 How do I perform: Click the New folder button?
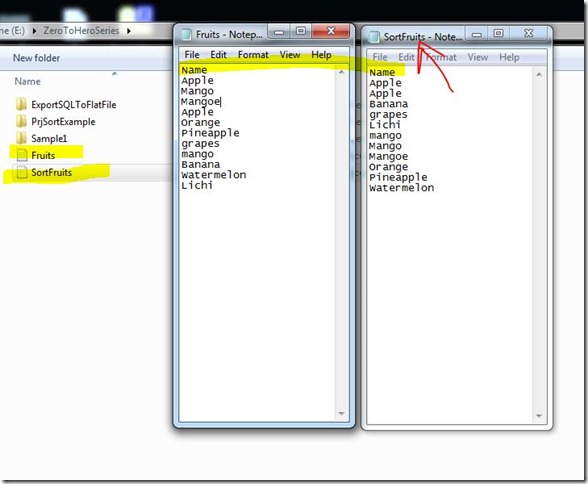click(36, 58)
